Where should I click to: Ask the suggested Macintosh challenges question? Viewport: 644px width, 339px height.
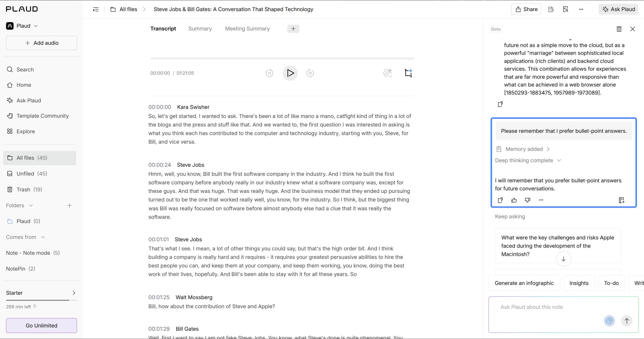[x=558, y=246]
